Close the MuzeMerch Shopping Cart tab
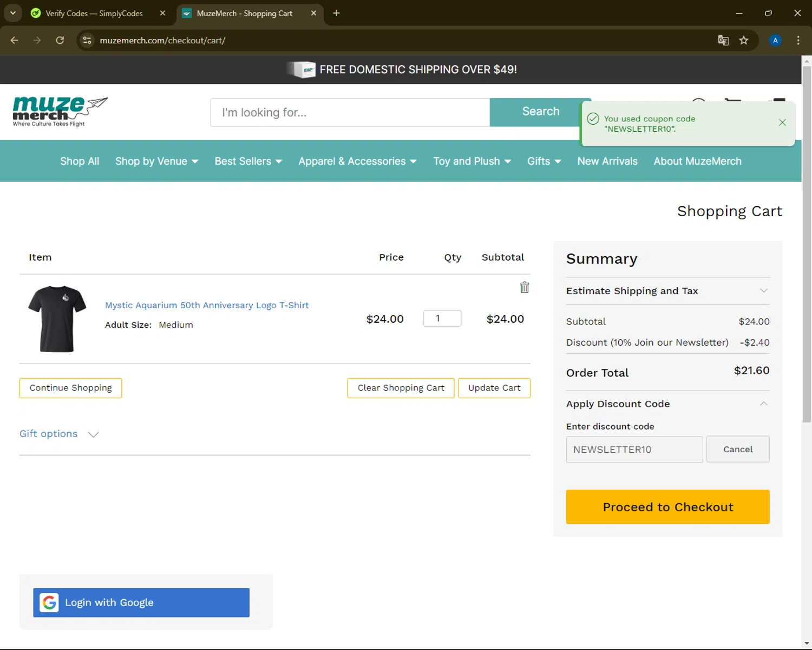 pos(313,13)
